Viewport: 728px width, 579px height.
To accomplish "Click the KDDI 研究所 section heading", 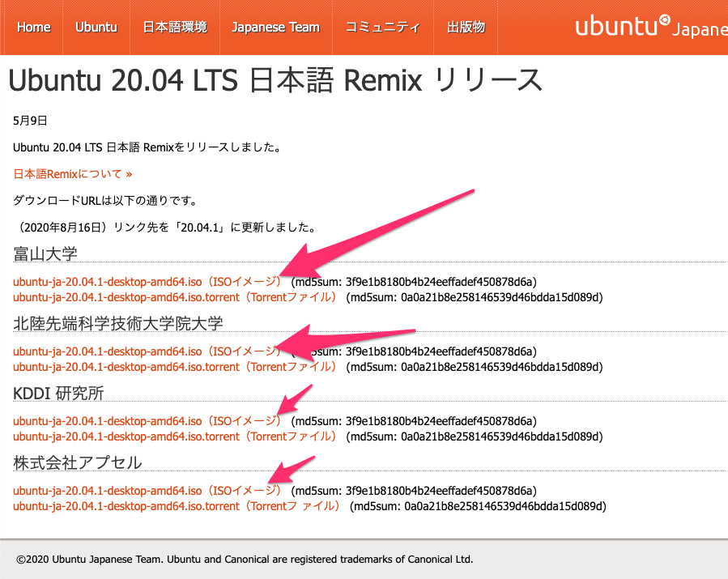I will tap(58, 394).
